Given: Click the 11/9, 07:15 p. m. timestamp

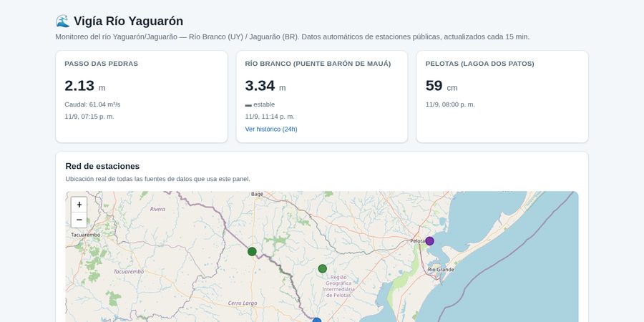Looking at the screenshot, I should click(89, 117).
